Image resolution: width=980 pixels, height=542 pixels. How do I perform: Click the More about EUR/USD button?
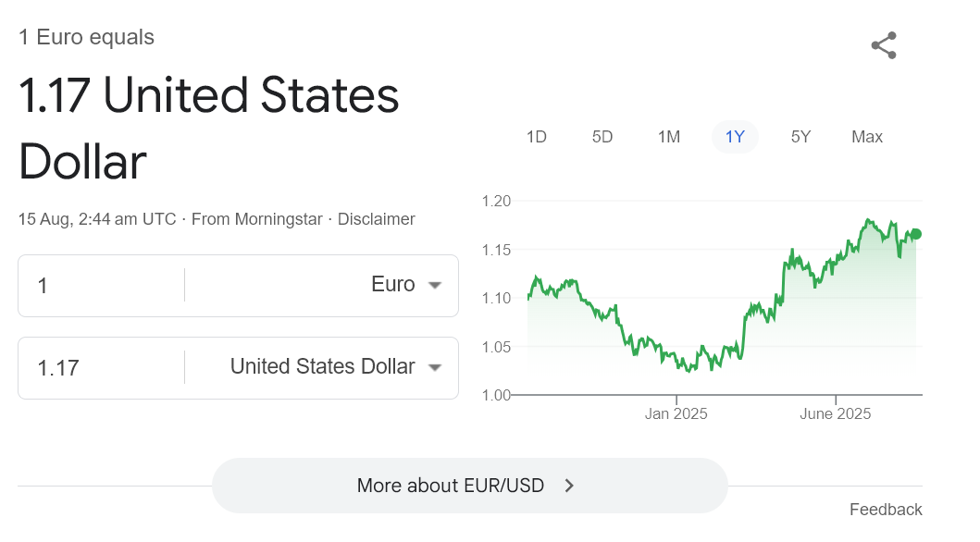pyautogui.click(x=469, y=486)
